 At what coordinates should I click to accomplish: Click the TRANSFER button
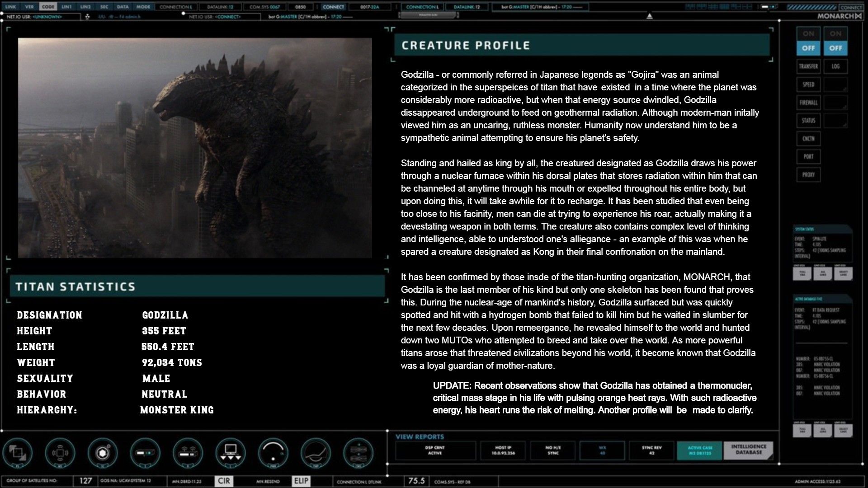tap(808, 66)
